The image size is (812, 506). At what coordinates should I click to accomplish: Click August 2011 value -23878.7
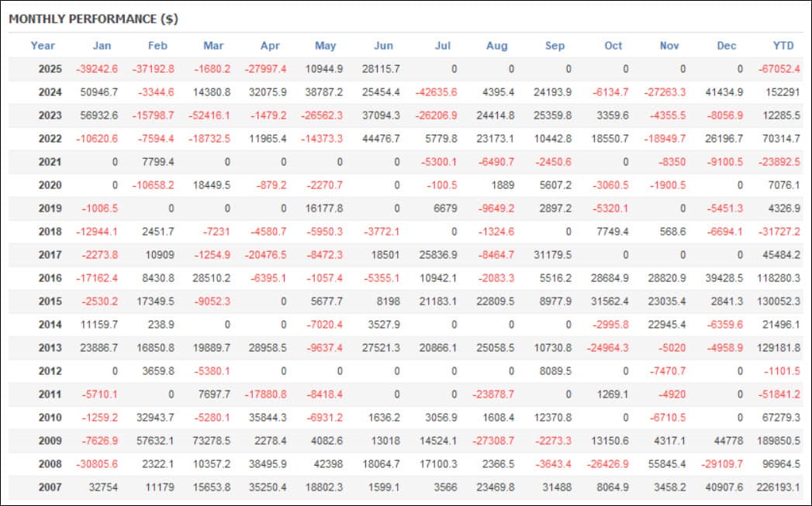493,394
